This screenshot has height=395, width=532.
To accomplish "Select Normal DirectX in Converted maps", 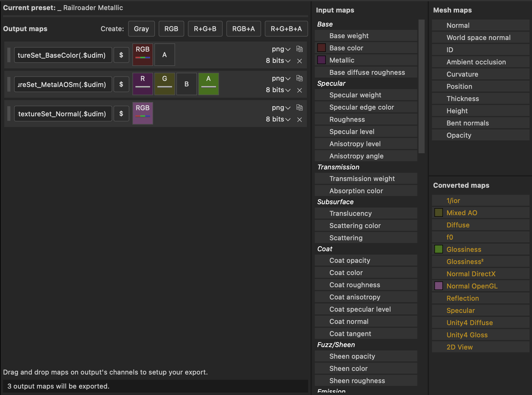I will (481, 274).
